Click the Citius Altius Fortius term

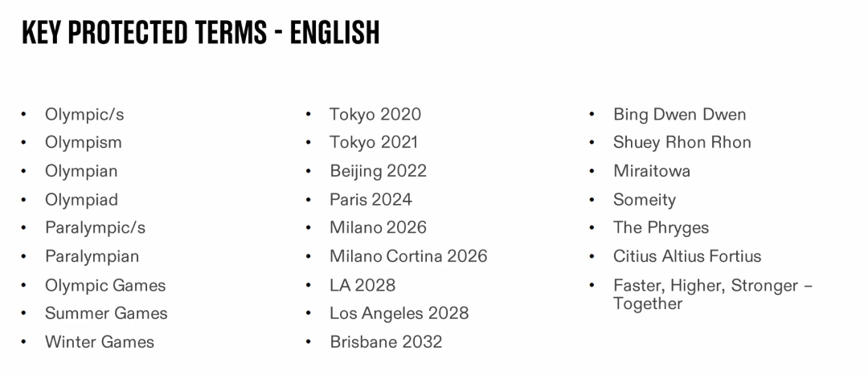(687, 256)
